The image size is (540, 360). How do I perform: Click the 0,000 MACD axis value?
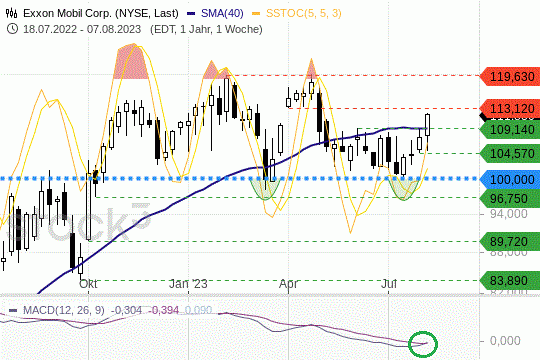coord(505,341)
